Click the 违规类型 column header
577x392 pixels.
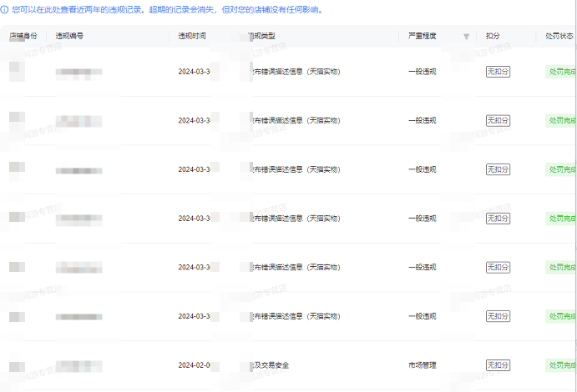(267, 37)
